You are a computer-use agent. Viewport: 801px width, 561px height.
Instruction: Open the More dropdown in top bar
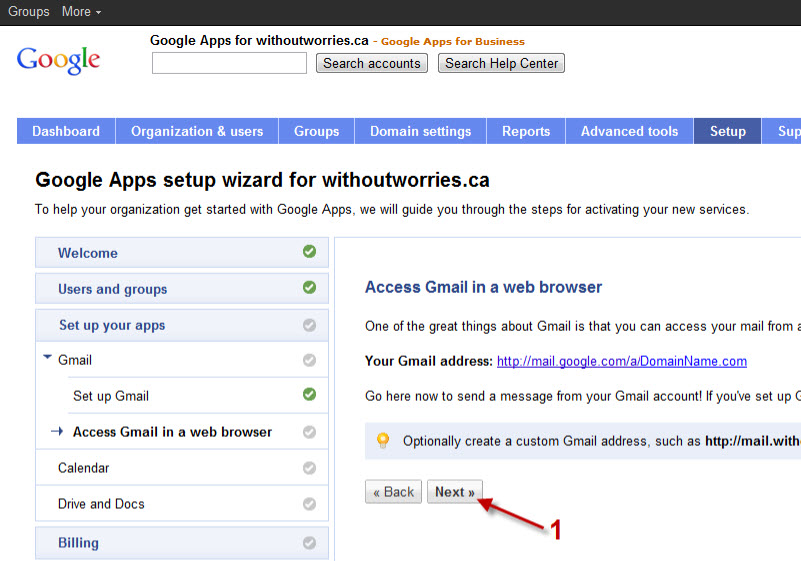81,11
